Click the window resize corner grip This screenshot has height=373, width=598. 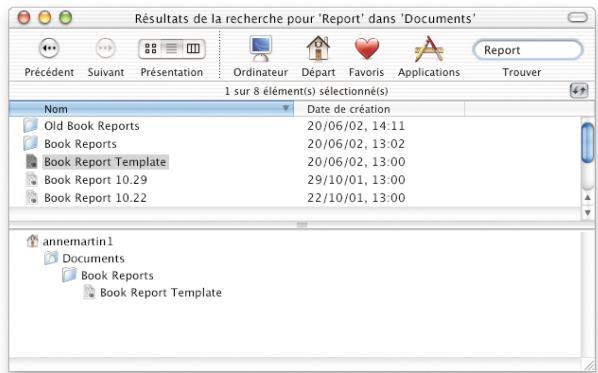[588, 366]
